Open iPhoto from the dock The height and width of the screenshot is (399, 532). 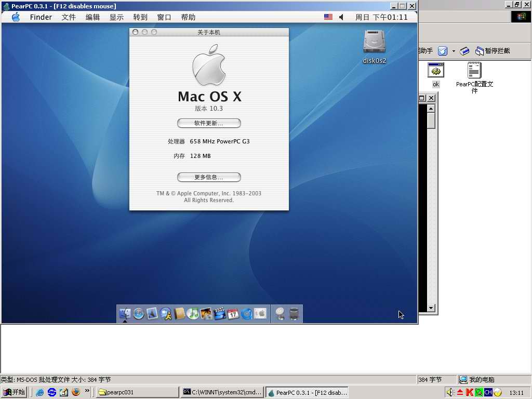(206, 314)
